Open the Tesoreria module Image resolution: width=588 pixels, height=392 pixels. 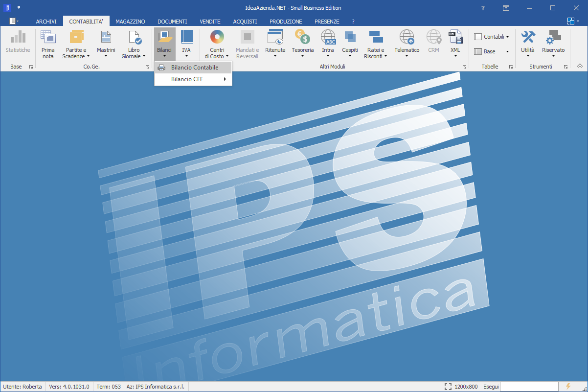(303, 44)
